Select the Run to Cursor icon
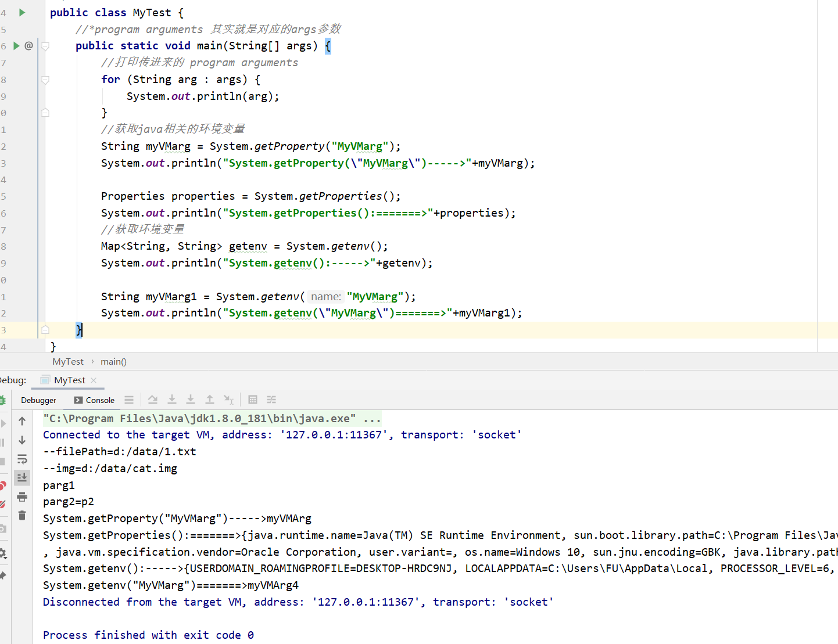Screen dimensions: 838x644 point(228,400)
